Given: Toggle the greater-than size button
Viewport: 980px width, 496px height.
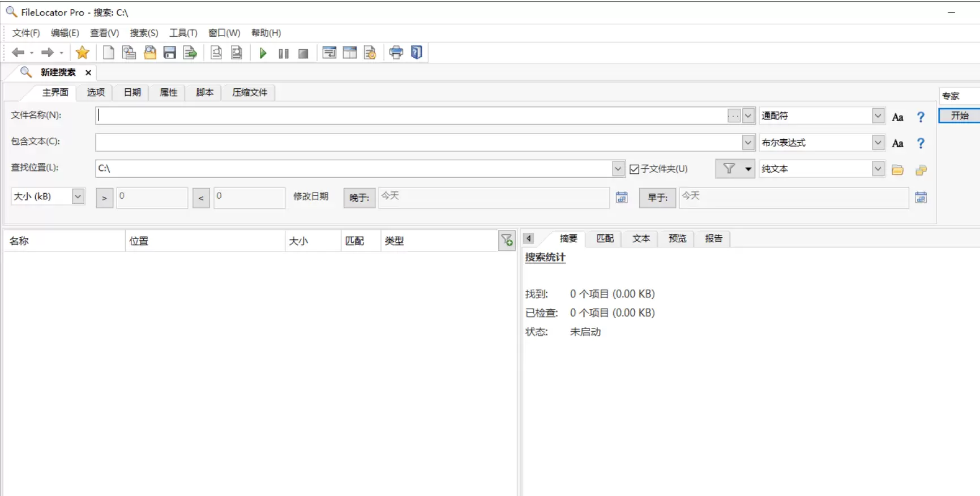Looking at the screenshot, I should (x=105, y=198).
